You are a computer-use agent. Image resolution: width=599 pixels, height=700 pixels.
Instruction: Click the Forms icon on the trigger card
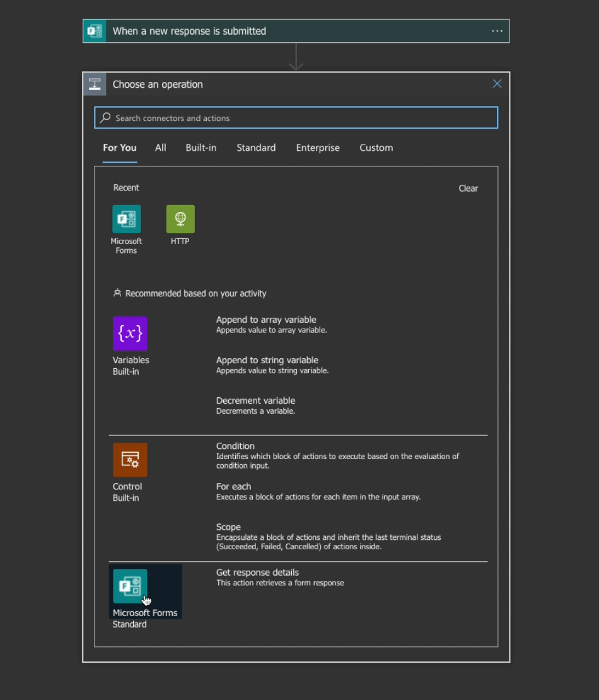pos(95,31)
